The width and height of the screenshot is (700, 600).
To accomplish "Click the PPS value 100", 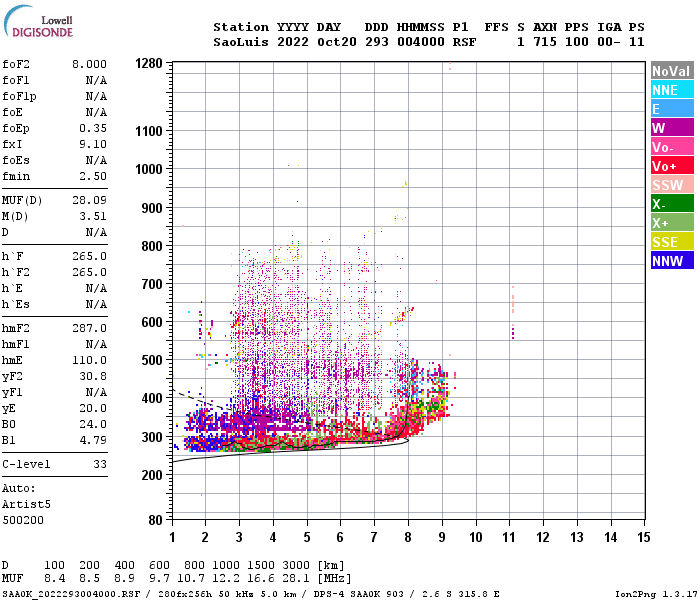I will click(x=577, y=42).
